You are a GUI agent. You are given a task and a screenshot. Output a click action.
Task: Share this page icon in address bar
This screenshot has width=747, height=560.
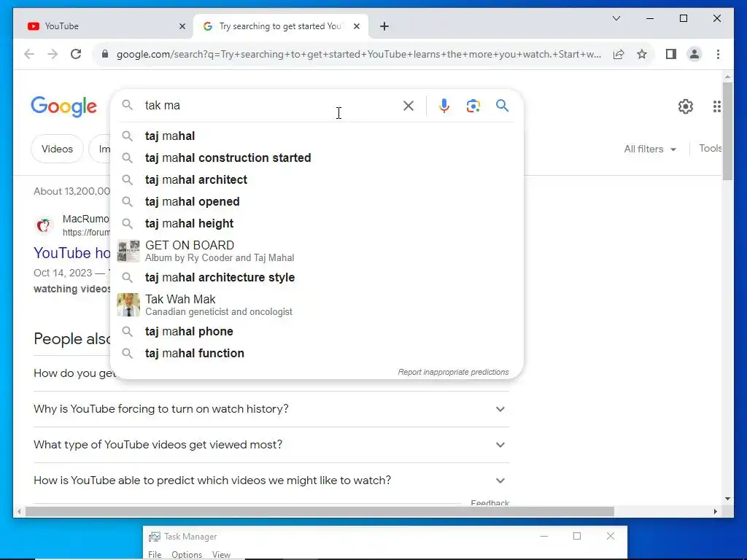coord(619,54)
